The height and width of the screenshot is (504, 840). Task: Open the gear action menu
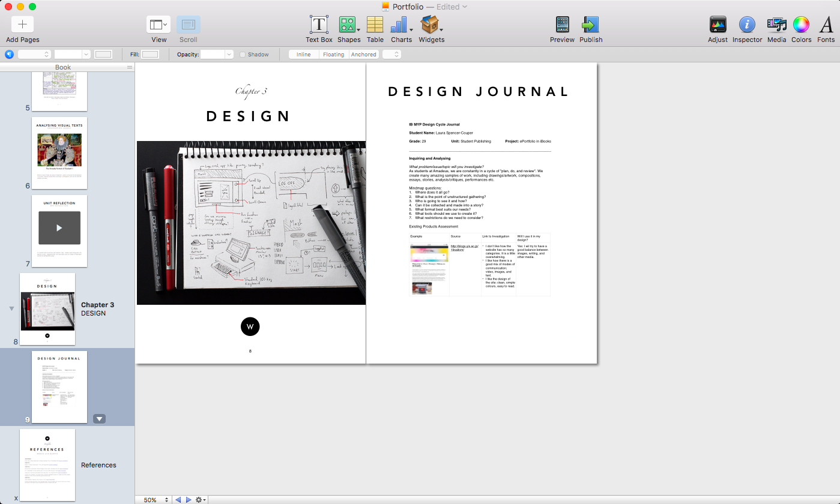[201, 500]
